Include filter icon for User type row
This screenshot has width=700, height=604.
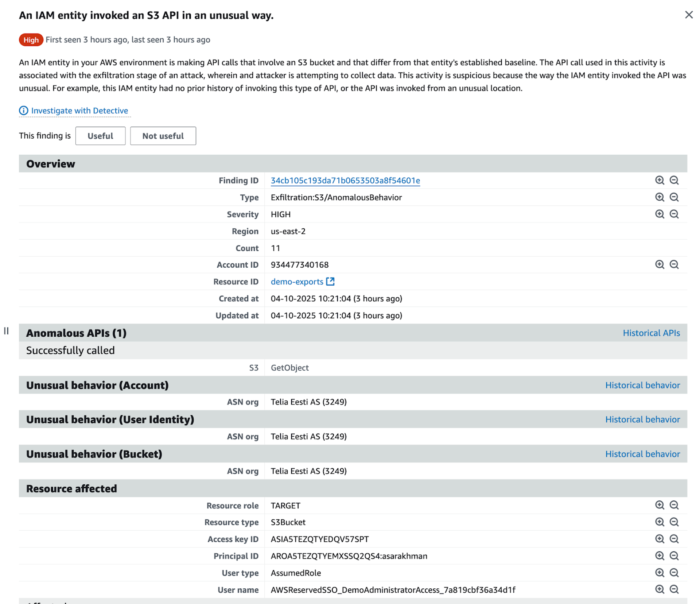click(x=660, y=573)
